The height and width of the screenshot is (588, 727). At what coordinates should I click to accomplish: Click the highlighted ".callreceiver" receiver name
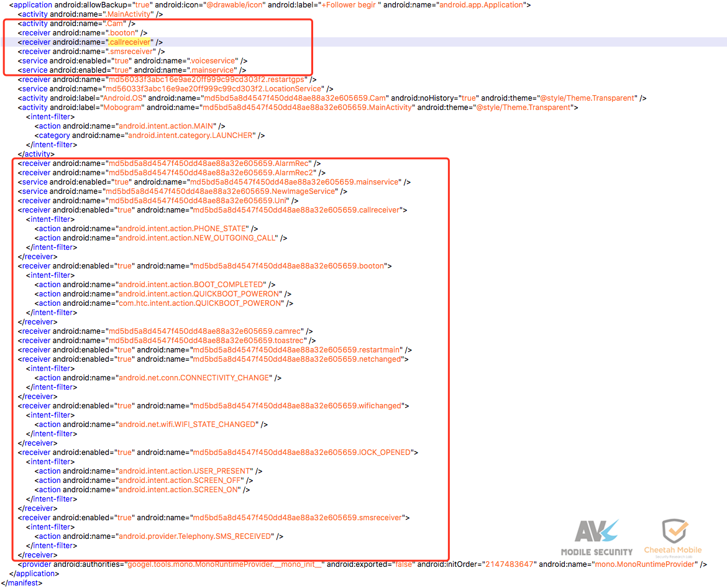[129, 42]
